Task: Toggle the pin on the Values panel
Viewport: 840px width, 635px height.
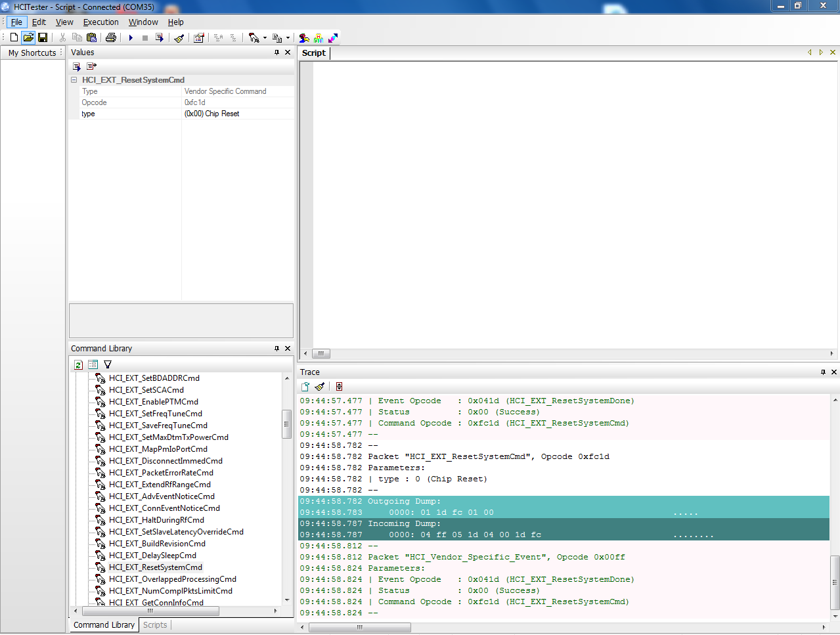Action: coord(276,53)
